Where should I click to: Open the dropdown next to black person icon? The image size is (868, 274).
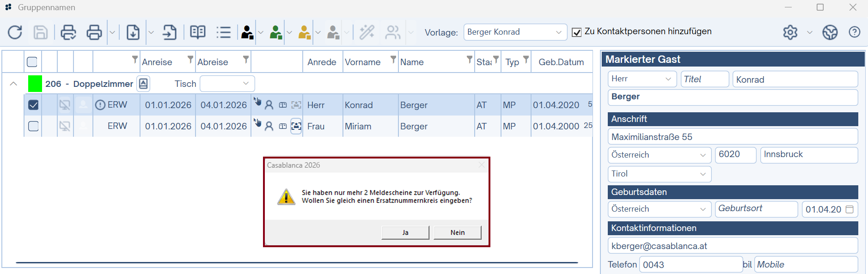coord(261,32)
